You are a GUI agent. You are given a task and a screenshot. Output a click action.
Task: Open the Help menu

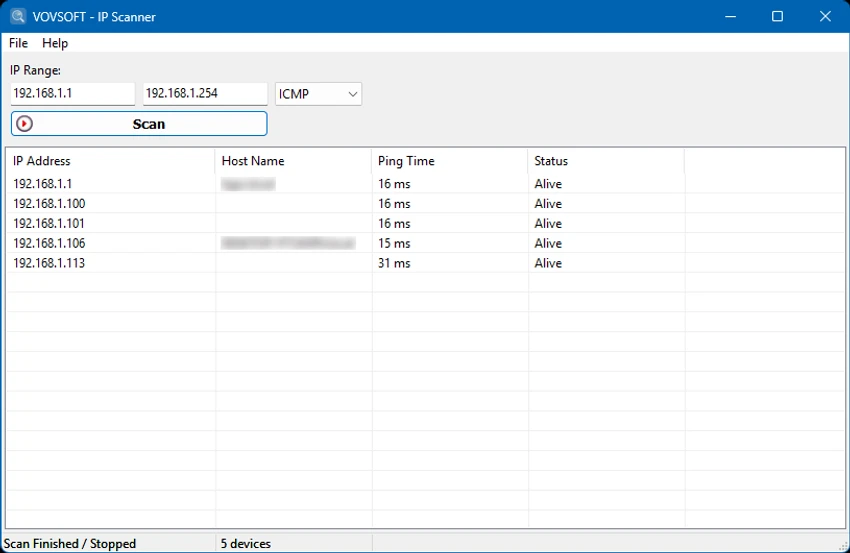pos(55,43)
